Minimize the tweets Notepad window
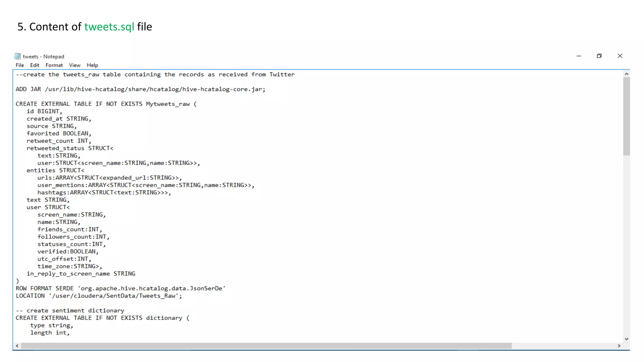The image size is (644, 362). pyautogui.click(x=579, y=56)
